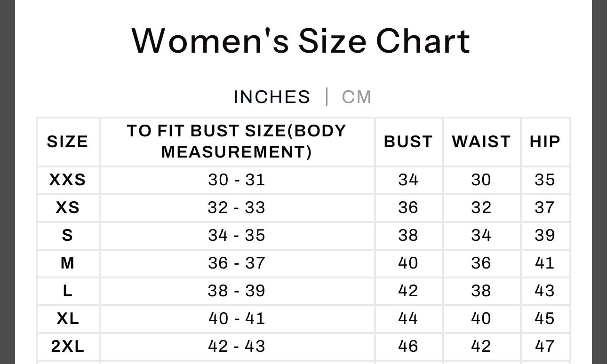Switch size chart units to CM
The height and width of the screenshot is (364, 607).
(357, 97)
